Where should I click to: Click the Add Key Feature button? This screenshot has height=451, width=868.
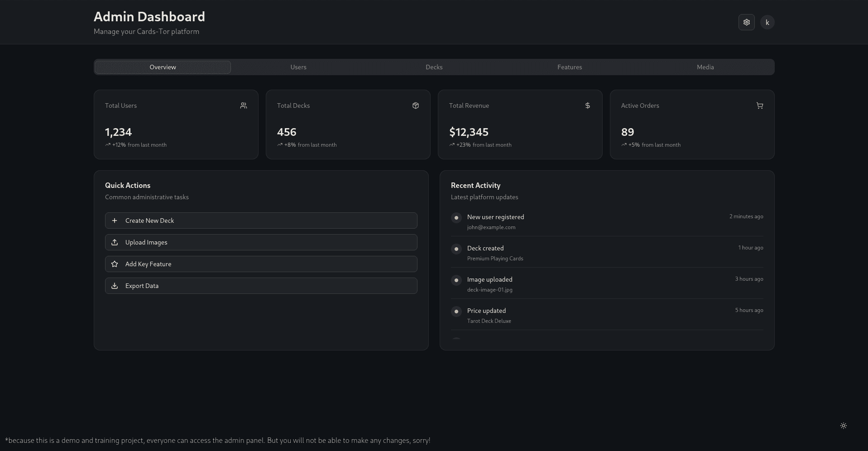[261, 264]
